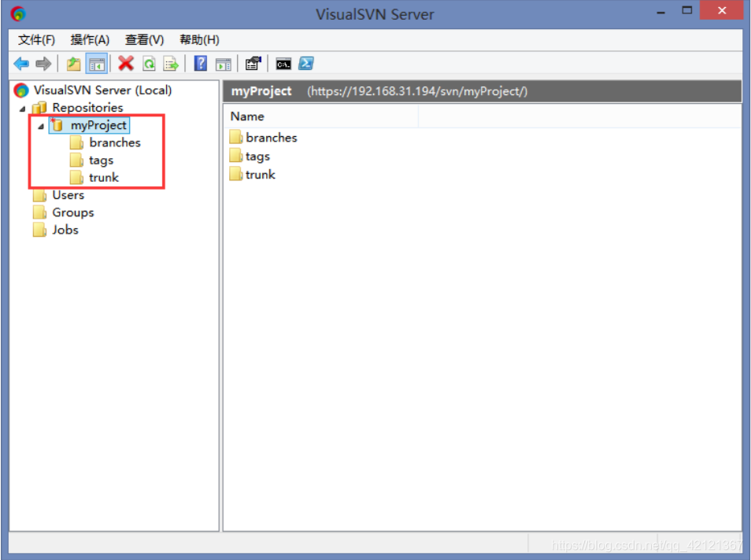
Task: Refresh the view with the green refresh icon
Action: click(149, 63)
